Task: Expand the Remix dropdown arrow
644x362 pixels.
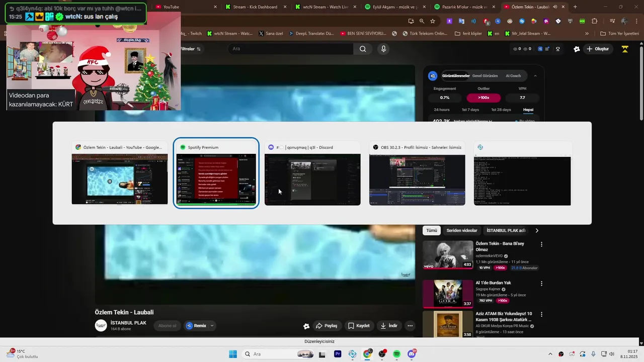Action: click(212, 326)
